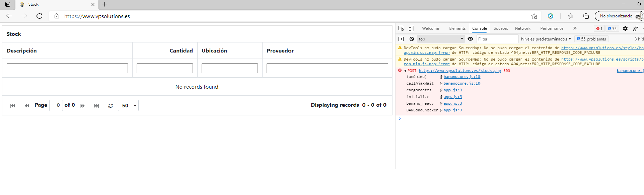Go to first page of Stock table
Viewport: 644px width, 195px height.
(13, 106)
